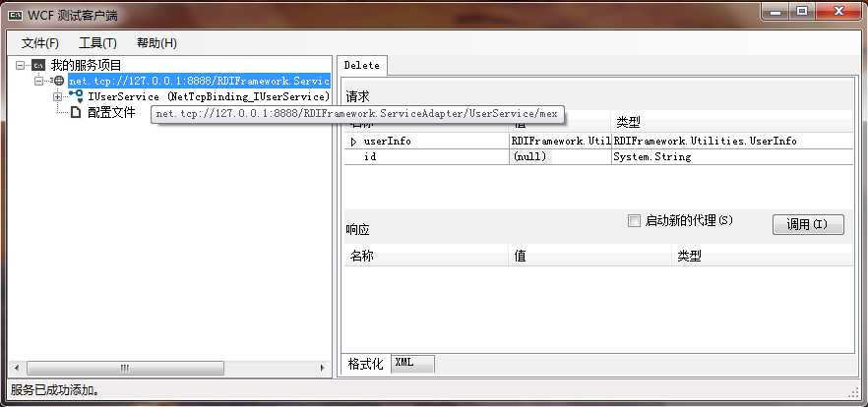Expand the IUserService tree node

pos(58,96)
